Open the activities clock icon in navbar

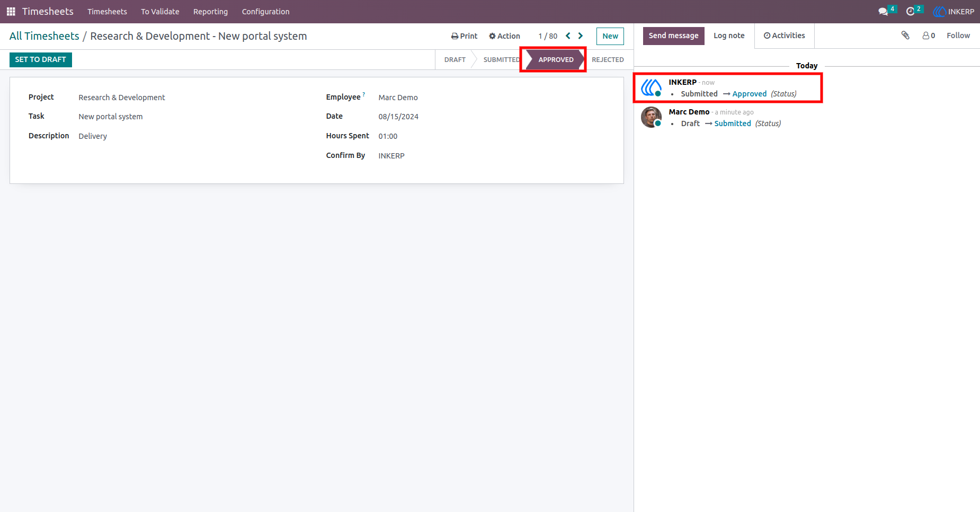point(911,12)
